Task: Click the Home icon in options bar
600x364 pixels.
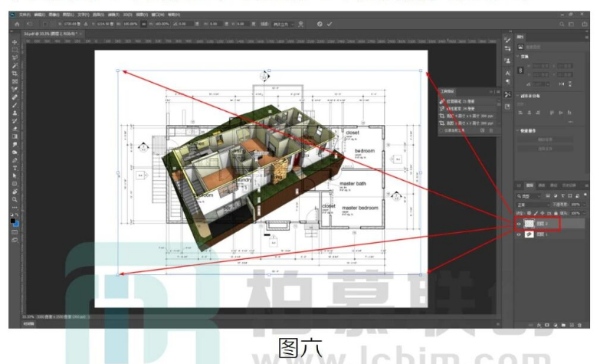Action: 17,24
